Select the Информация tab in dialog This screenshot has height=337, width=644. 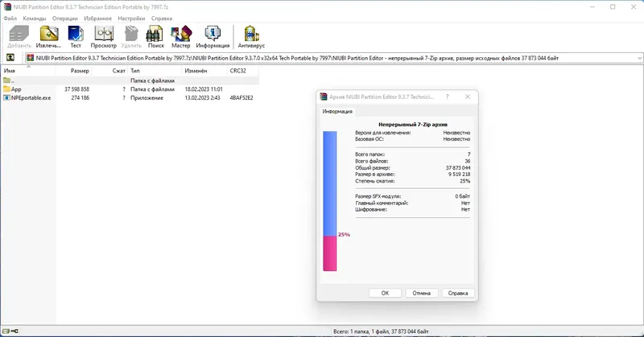click(337, 111)
